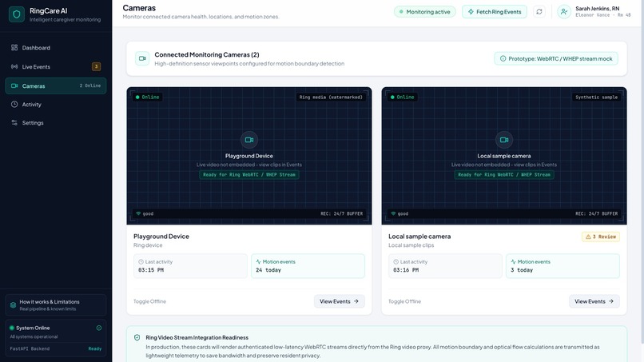Screen dimensions: 644x362
Task: Click the Sarah Jenkins, RN name
Action: point(597,9)
